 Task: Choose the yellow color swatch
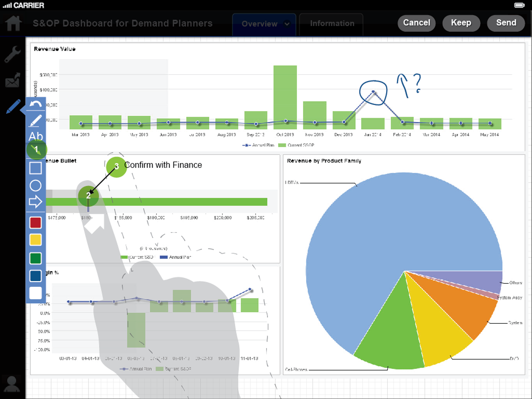pyautogui.click(x=36, y=240)
